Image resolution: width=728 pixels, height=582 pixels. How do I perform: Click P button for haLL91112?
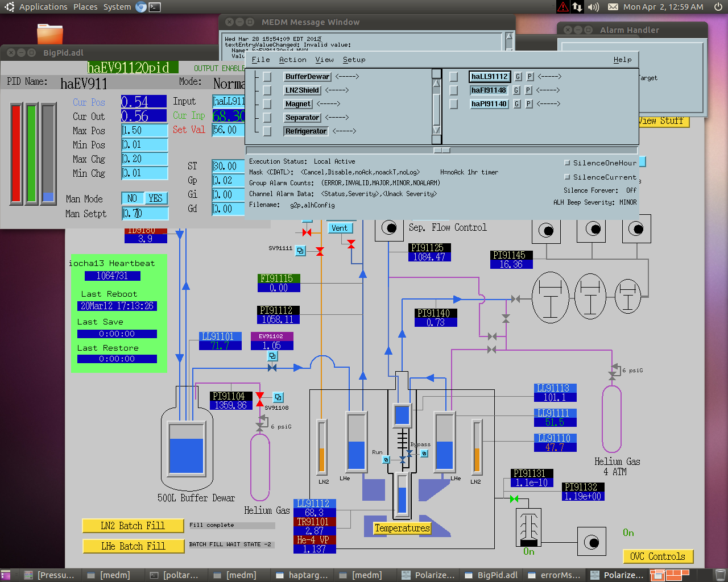(530, 76)
